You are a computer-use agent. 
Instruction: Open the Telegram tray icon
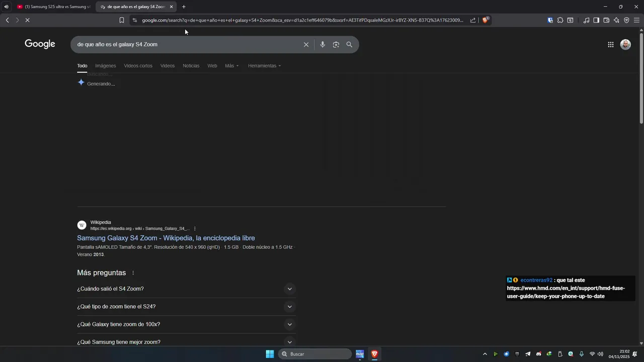click(x=528, y=354)
